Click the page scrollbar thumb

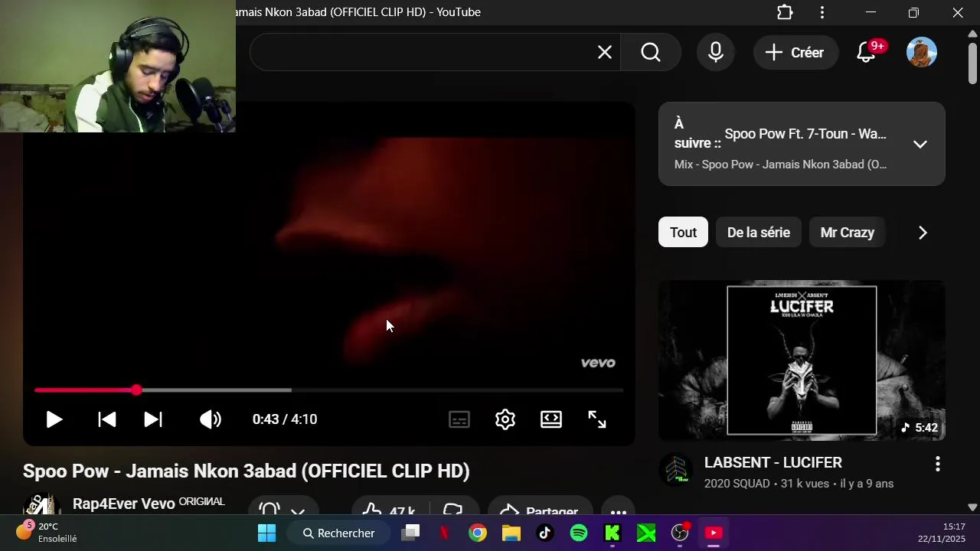pyautogui.click(x=972, y=64)
